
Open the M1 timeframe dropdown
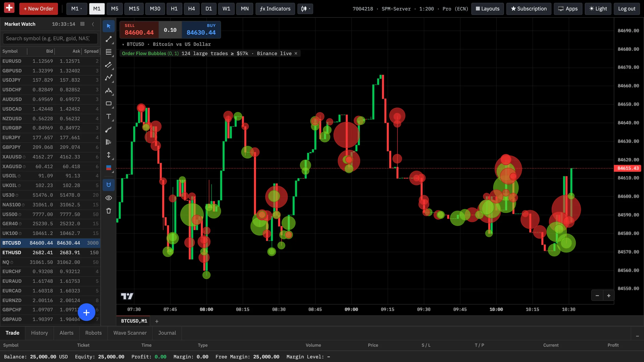pyautogui.click(x=76, y=9)
